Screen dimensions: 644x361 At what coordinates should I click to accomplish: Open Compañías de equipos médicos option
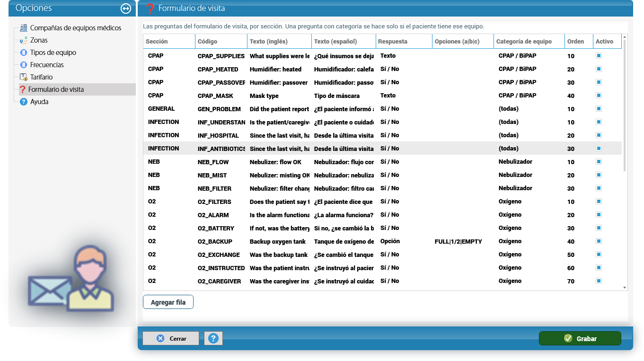click(76, 28)
